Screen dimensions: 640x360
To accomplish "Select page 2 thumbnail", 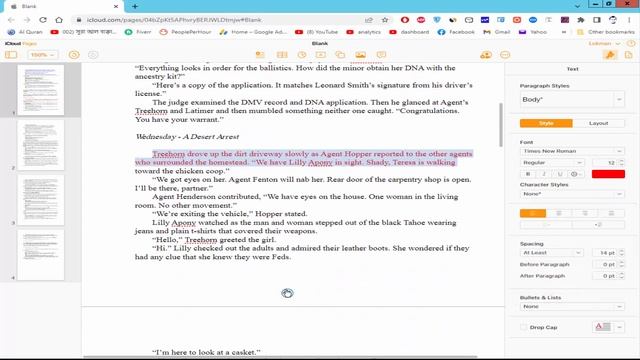I will (x=40, y=145).
